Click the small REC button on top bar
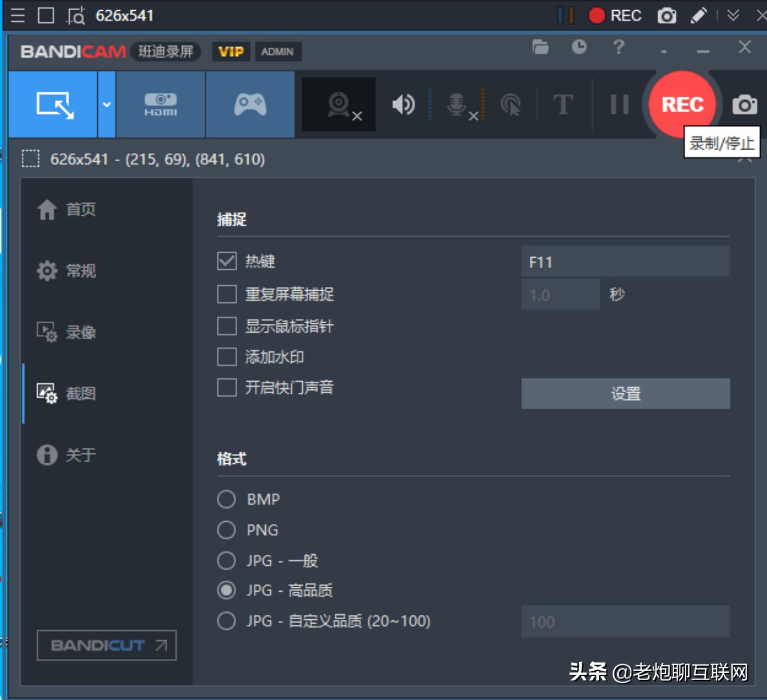This screenshot has width=767, height=700. click(615, 16)
